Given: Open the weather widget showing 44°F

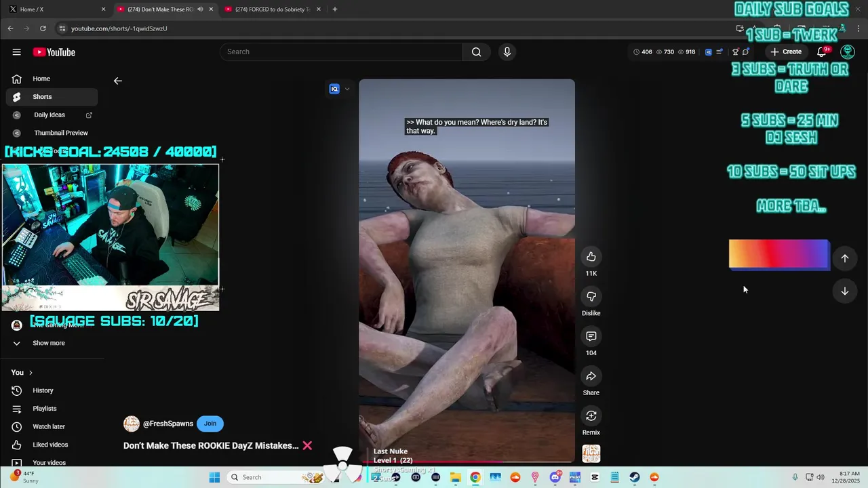Looking at the screenshot, I should [x=23, y=477].
